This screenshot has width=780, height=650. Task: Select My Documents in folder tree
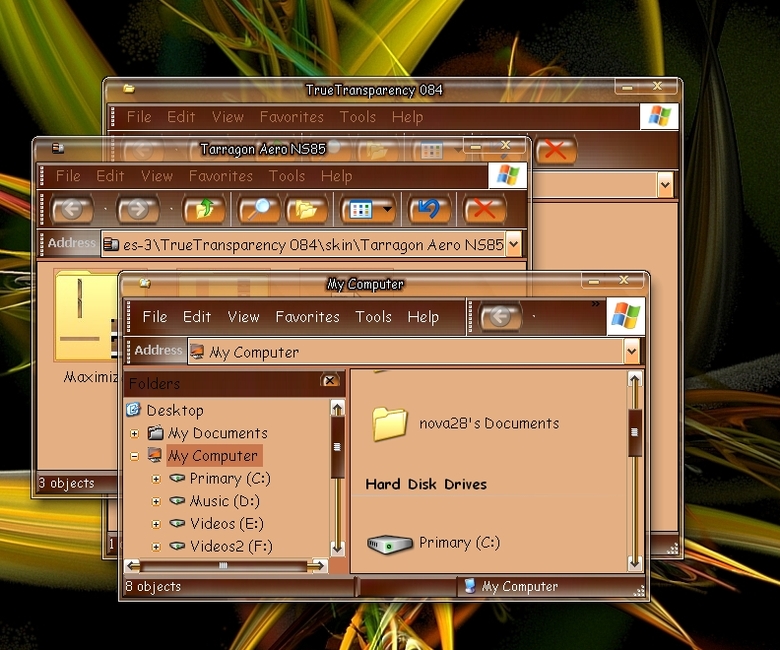point(217,433)
